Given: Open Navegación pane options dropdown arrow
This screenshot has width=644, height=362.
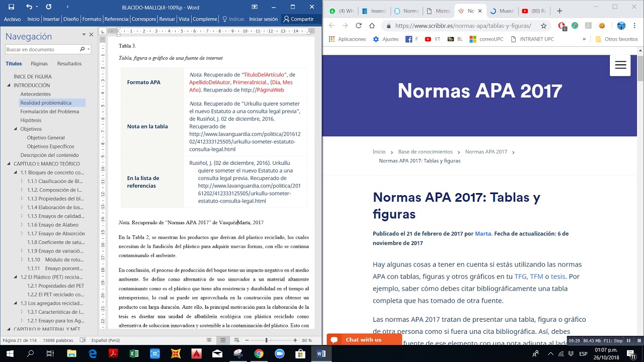Looking at the screenshot, I should point(84,35).
